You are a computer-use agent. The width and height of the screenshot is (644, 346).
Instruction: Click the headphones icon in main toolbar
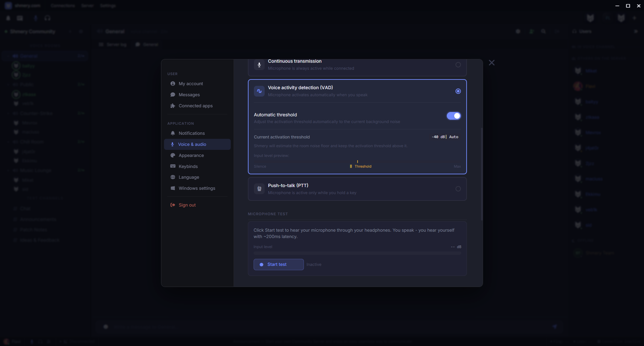pos(47,18)
